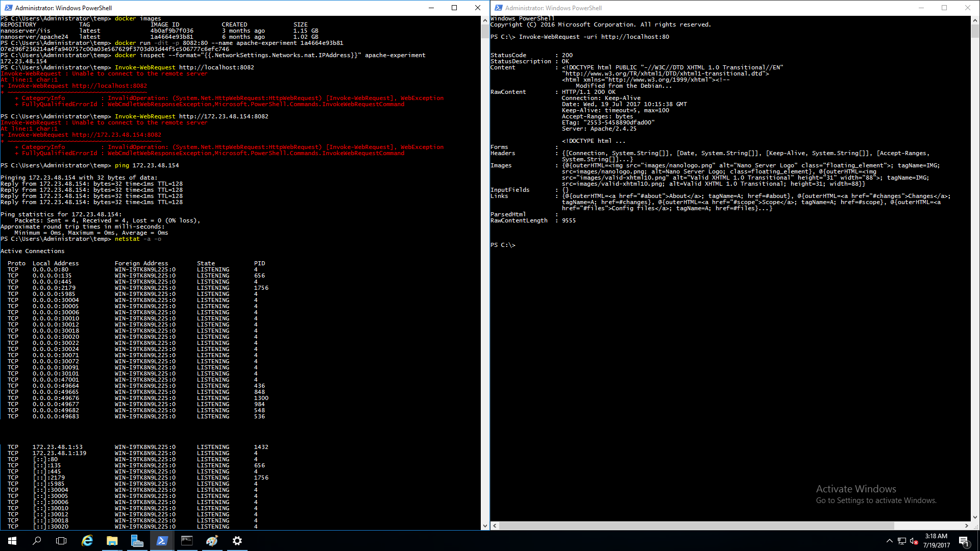
Task: Click the '0.0.0.0:2179' local address row
Action: click(54, 288)
